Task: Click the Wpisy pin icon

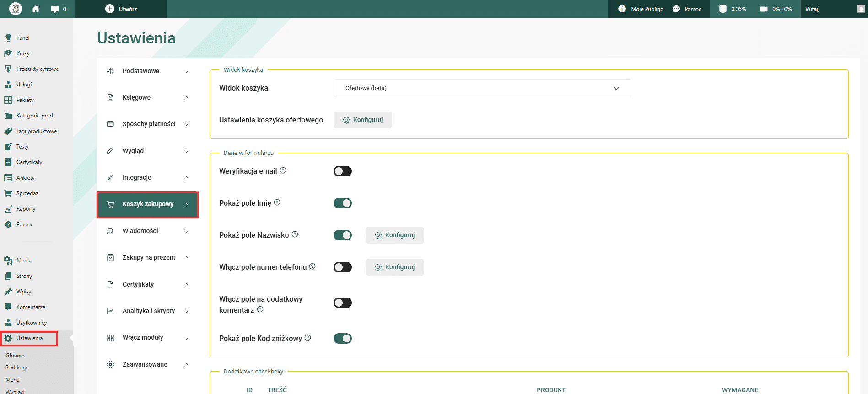Action: coord(8,292)
